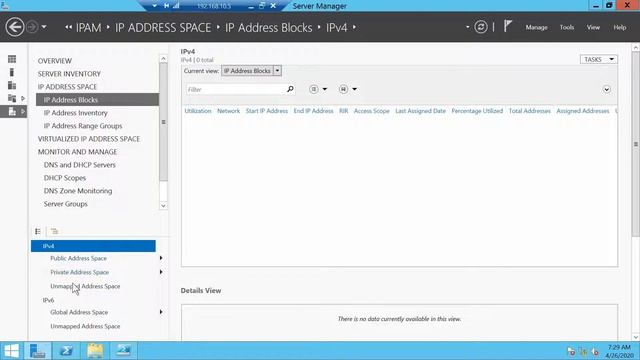Viewport: 640px width, 360px height.
Task: Open the View menu
Action: tap(593, 27)
